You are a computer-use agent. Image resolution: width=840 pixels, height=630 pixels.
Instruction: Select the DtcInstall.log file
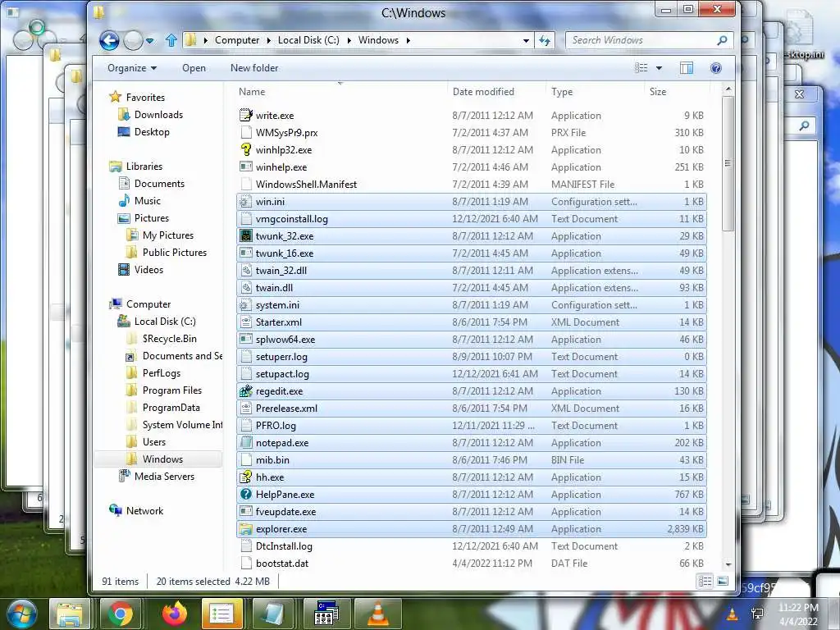click(x=472, y=546)
